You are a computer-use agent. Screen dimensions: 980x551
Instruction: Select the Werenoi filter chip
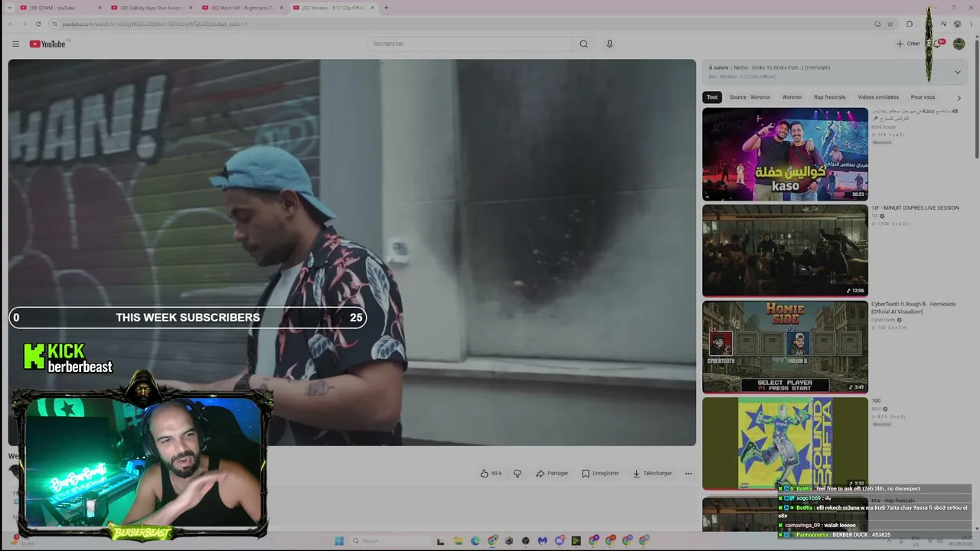pyautogui.click(x=792, y=97)
